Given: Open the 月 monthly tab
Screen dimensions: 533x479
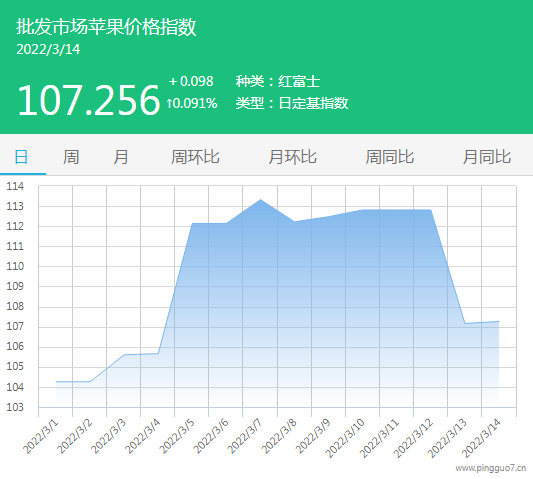Looking at the screenshot, I should (x=121, y=157).
